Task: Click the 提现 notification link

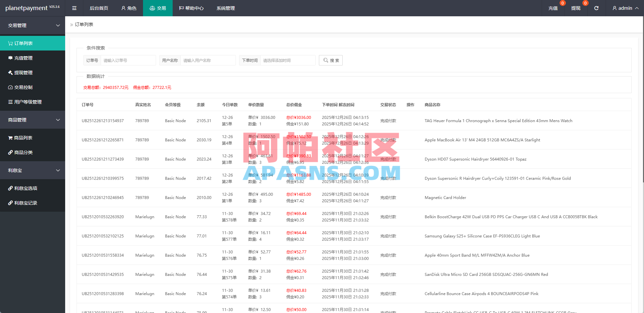Action: click(576, 8)
